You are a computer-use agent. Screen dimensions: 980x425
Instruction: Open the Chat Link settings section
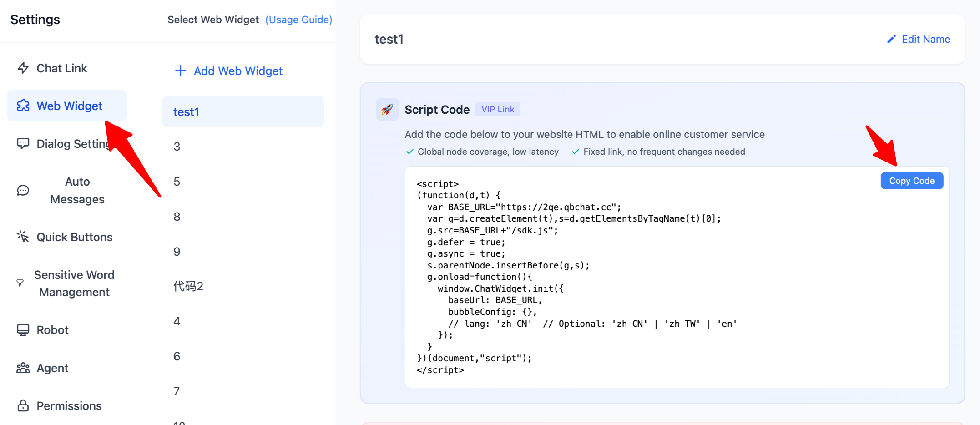[67, 68]
